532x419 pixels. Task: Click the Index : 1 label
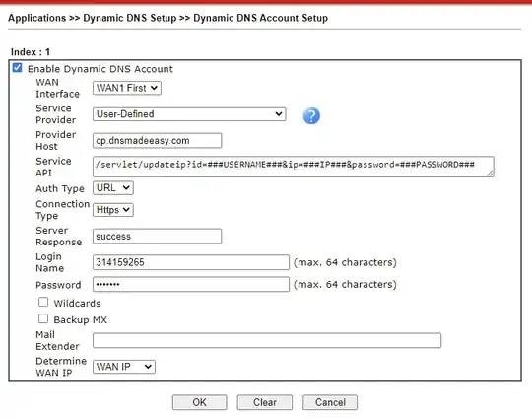31,52
